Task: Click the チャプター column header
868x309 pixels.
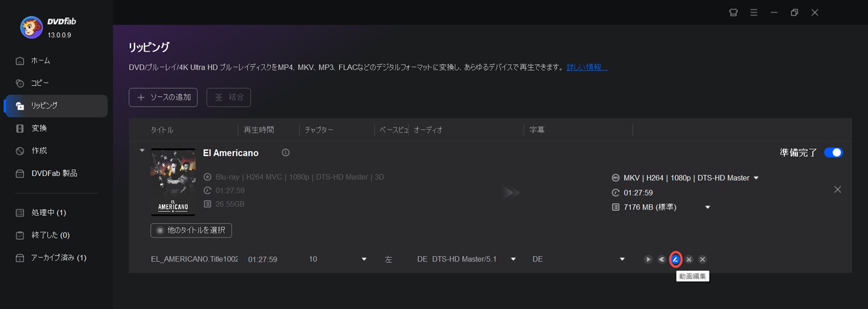Action: (319, 130)
